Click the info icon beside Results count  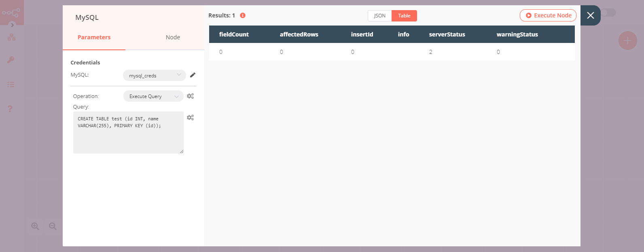tap(243, 15)
